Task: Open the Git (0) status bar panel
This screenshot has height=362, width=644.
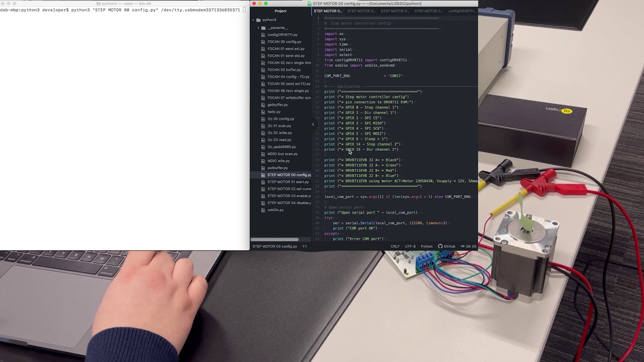Action: pyautogui.click(x=468, y=246)
